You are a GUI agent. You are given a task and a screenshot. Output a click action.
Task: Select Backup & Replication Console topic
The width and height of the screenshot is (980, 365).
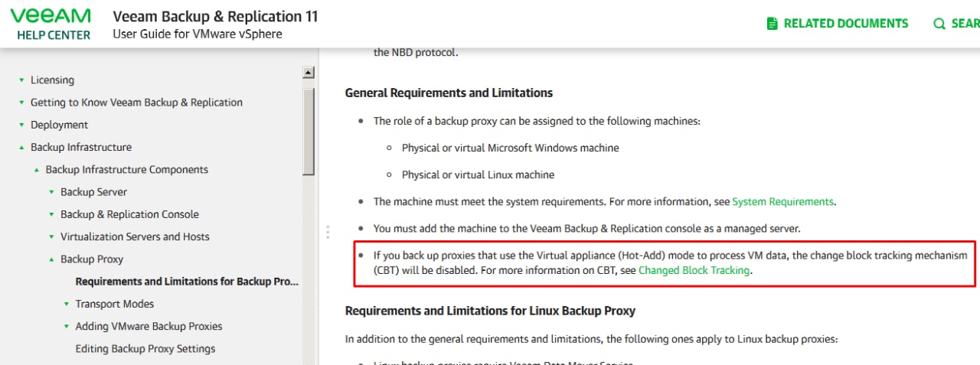click(x=129, y=214)
